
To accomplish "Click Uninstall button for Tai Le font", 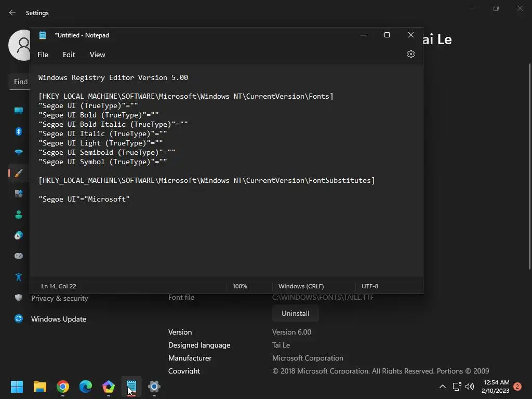I will (x=295, y=313).
